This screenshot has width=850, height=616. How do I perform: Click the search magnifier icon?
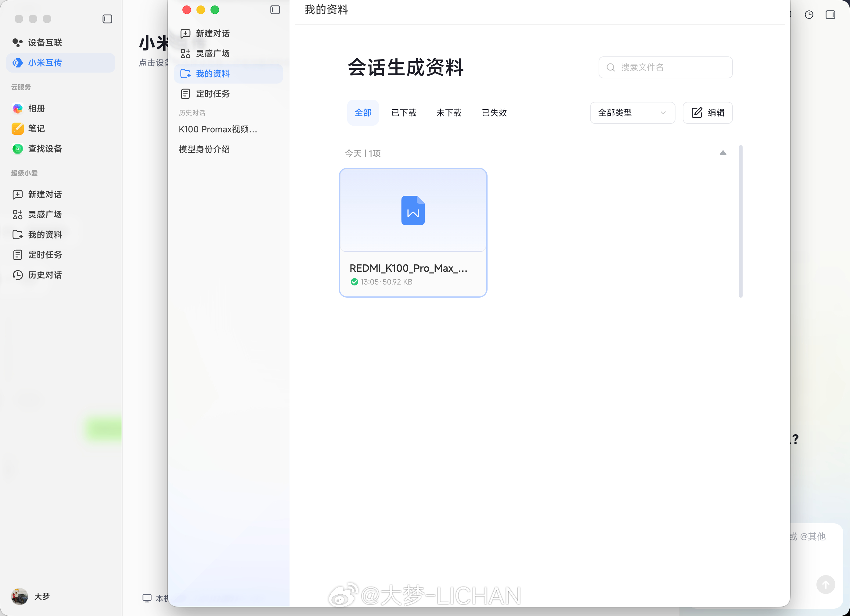[611, 67]
